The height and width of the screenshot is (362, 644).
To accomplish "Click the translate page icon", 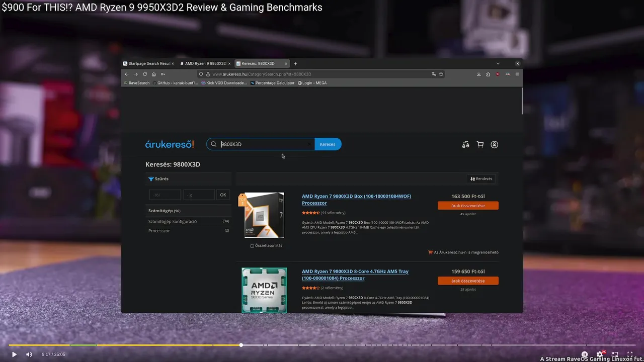I will (434, 74).
